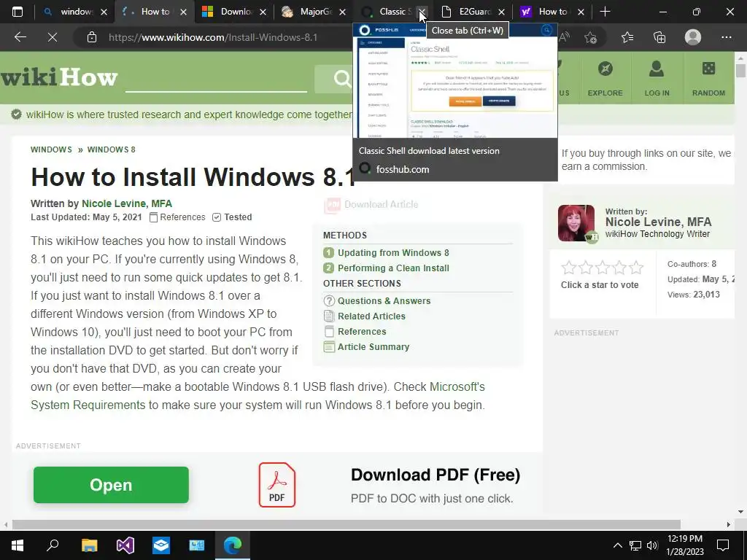Click the Classic Shell tab preview thumbnail
This screenshot has height=560, width=747.
point(455,81)
